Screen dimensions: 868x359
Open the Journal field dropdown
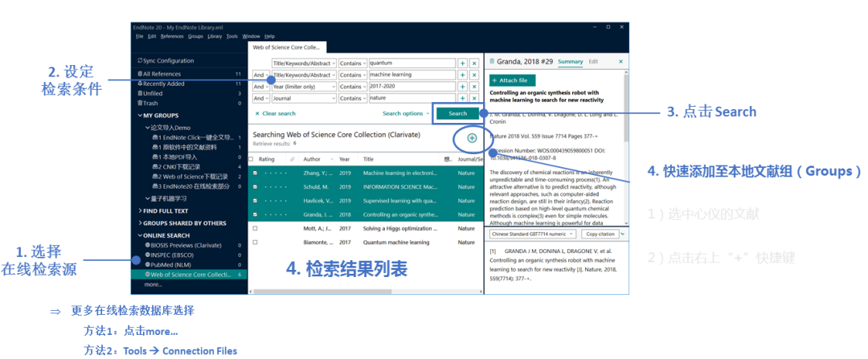click(304, 98)
